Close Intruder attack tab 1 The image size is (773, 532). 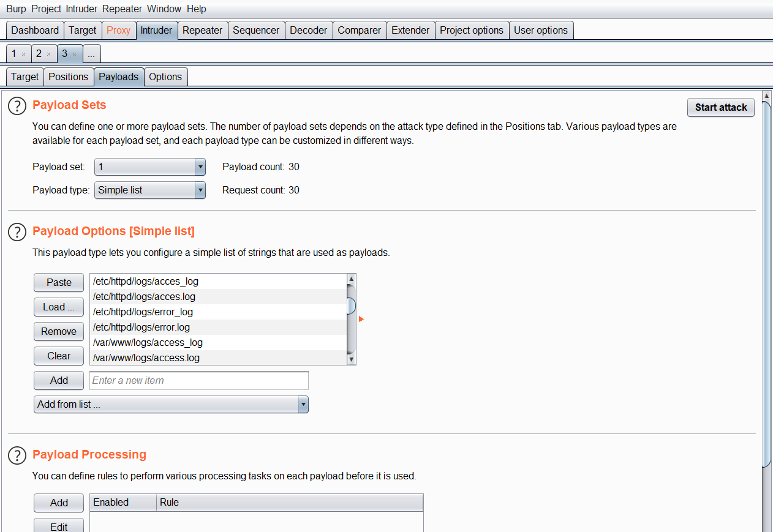[x=23, y=54]
